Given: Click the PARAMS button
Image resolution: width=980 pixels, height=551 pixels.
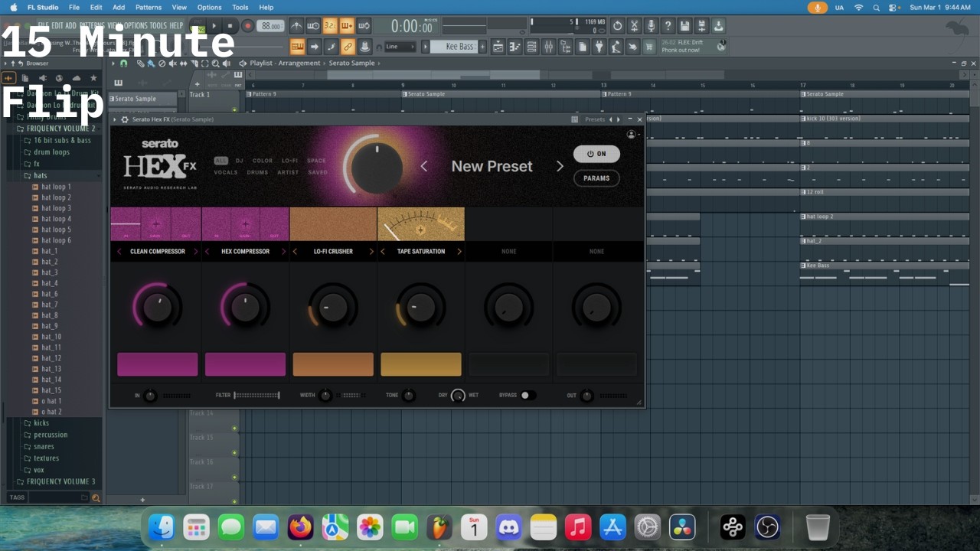Looking at the screenshot, I should click(596, 178).
